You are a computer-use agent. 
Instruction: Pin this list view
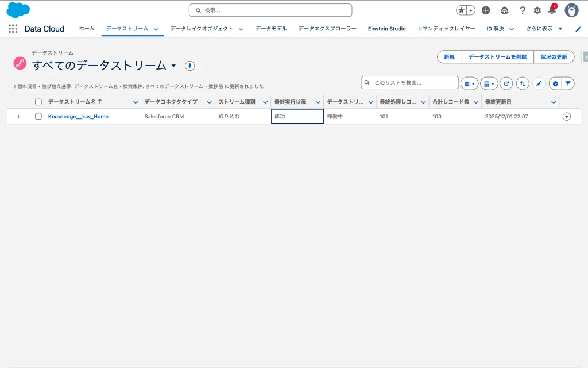pyautogui.click(x=189, y=66)
